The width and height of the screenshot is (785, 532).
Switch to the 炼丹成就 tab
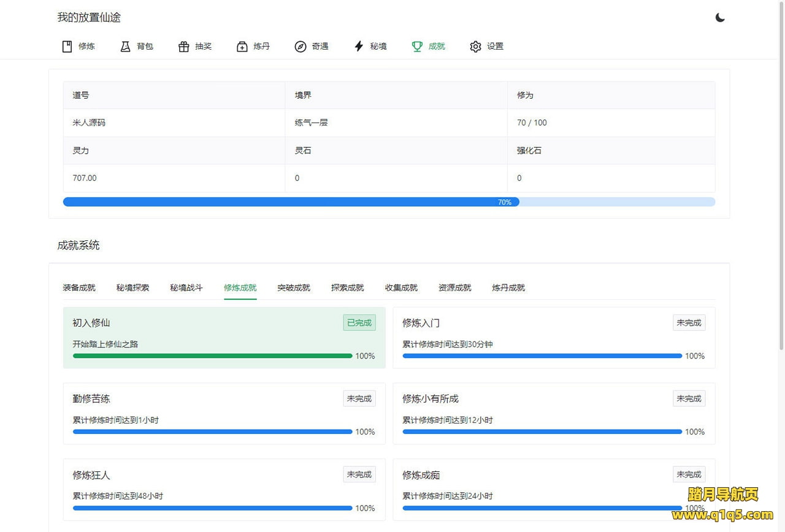508,287
